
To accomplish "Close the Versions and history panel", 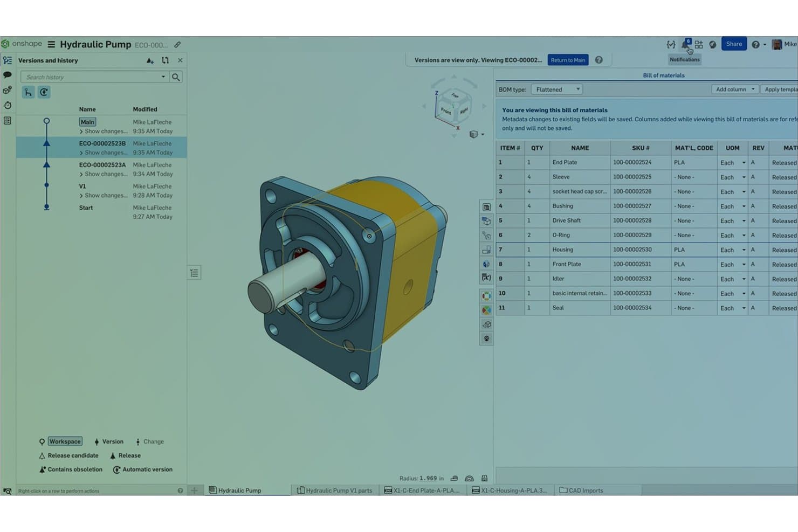I will [x=180, y=60].
